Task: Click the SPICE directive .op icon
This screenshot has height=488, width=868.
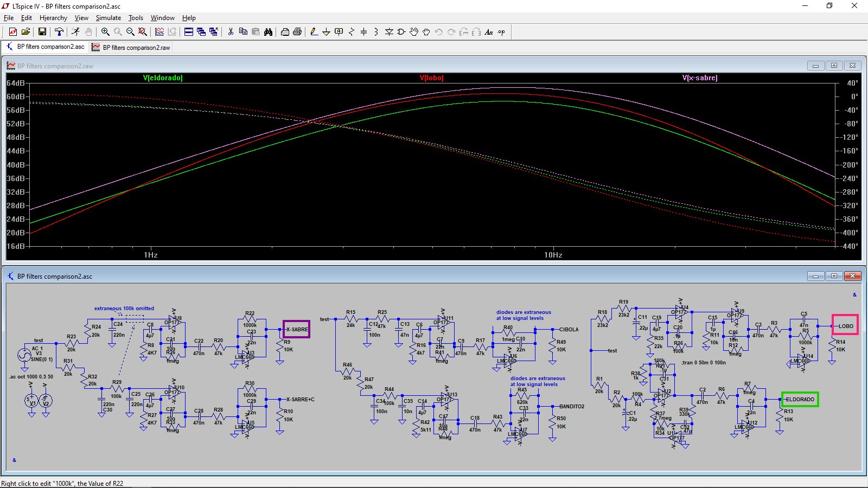Action: (501, 32)
